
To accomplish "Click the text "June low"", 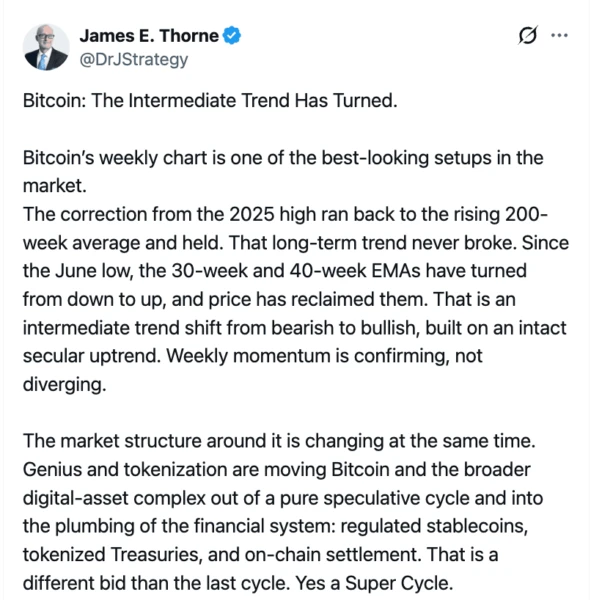I will point(93,271).
